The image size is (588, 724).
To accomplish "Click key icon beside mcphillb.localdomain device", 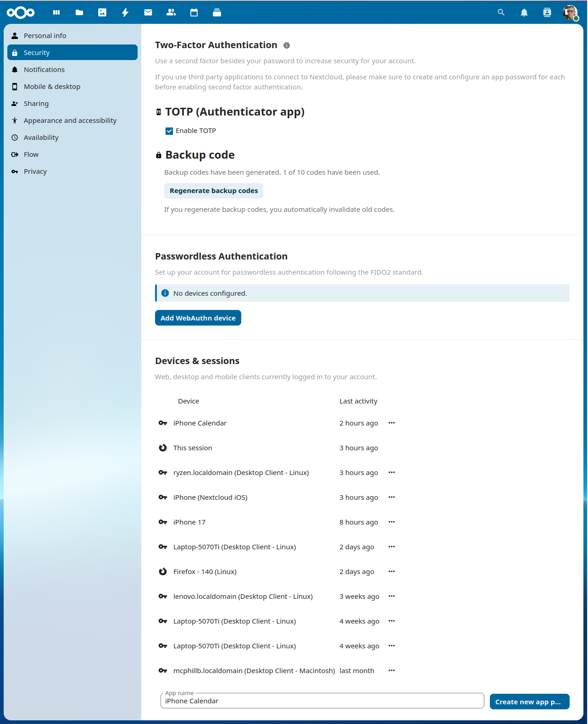I will pyautogui.click(x=163, y=670).
